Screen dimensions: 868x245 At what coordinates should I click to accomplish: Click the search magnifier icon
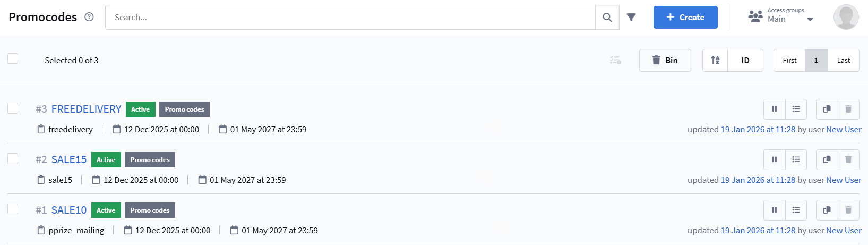click(x=607, y=18)
